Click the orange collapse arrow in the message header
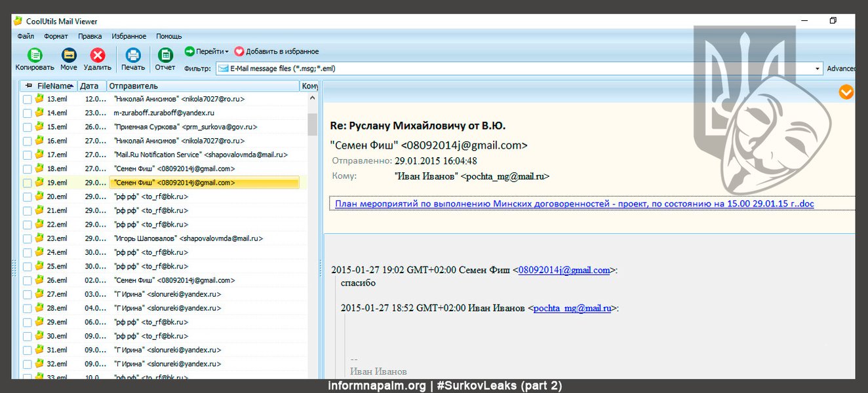This screenshot has width=868, height=393. [x=846, y=92]
